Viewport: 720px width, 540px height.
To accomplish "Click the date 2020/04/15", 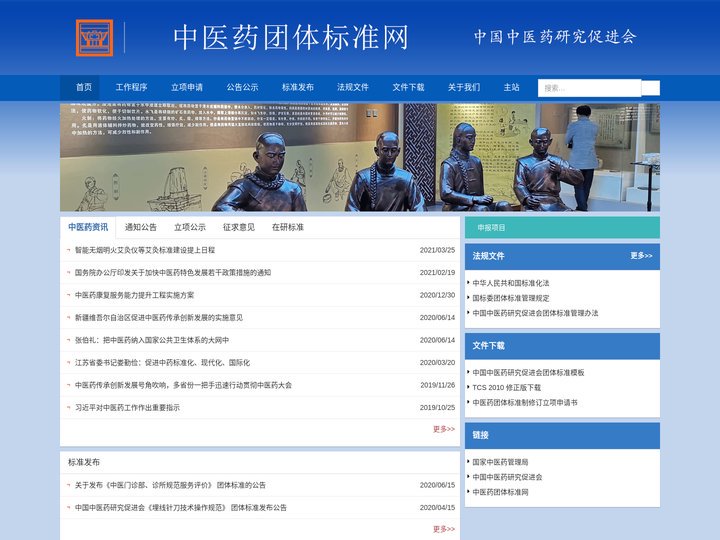I will (437, 508).
